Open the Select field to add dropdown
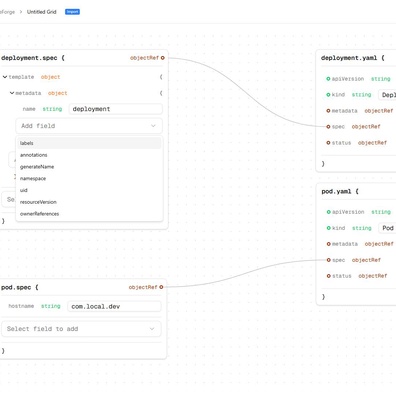 [81, 329]
